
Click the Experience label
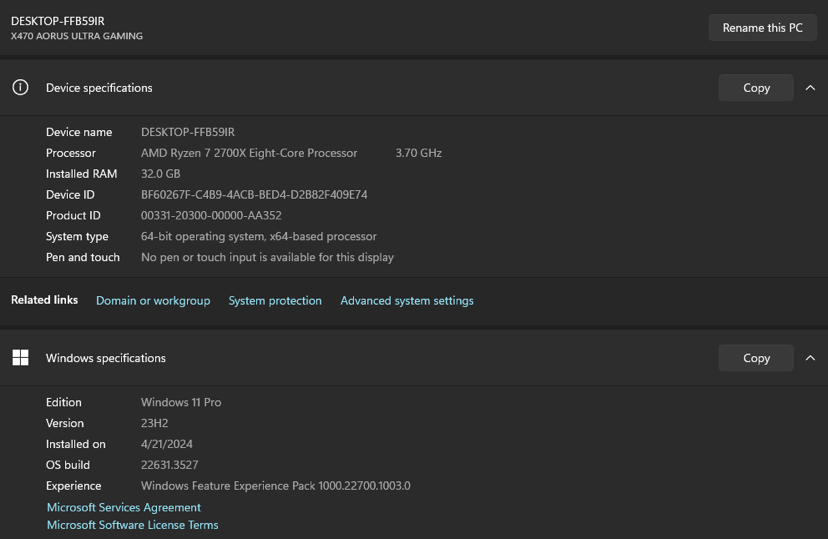pos(73,486)
